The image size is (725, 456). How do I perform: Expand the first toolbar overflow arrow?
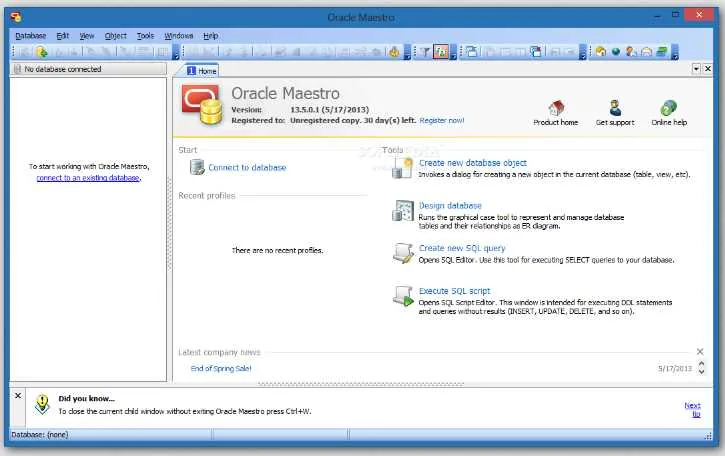(176, 52)
